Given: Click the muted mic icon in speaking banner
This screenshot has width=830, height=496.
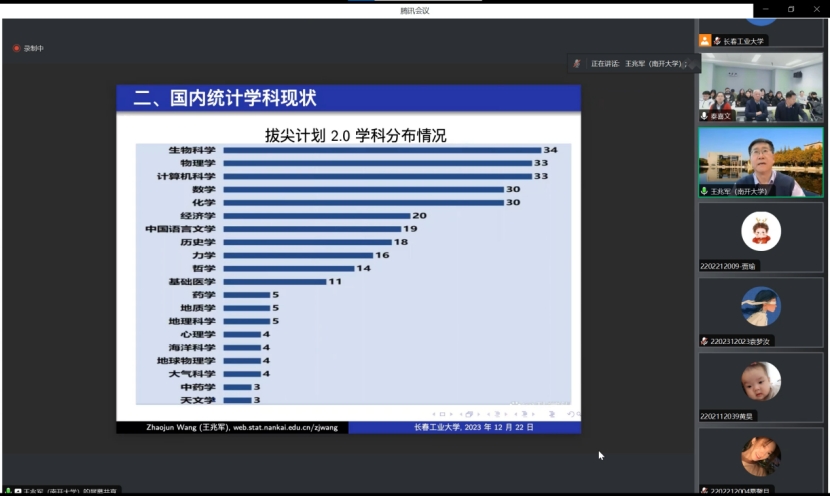Looking at the screenshot, I should tap(577, 63).
